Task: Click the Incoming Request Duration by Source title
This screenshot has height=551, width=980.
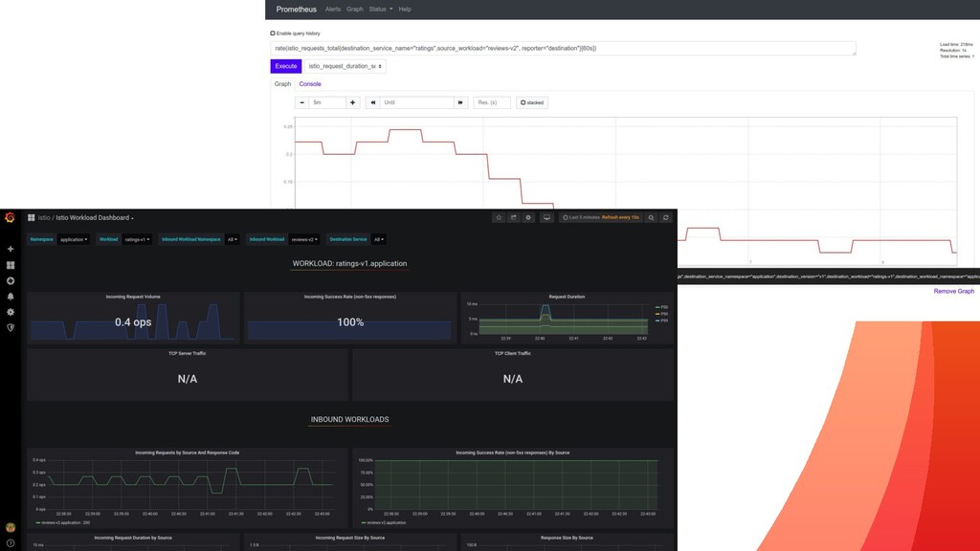Action: tap(133, 538)
